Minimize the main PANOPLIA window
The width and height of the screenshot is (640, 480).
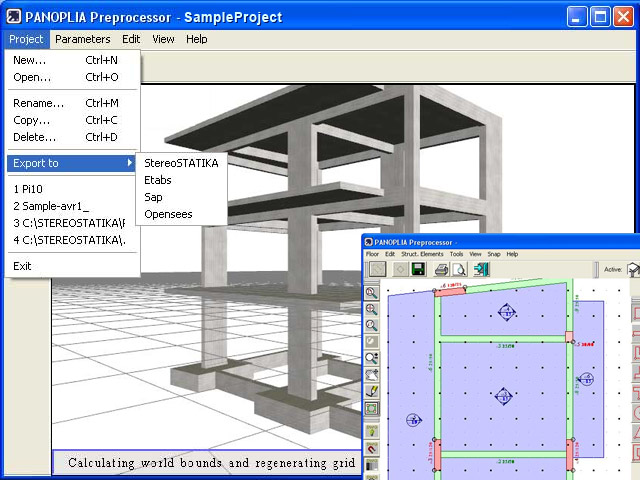[x=577, y=17]
